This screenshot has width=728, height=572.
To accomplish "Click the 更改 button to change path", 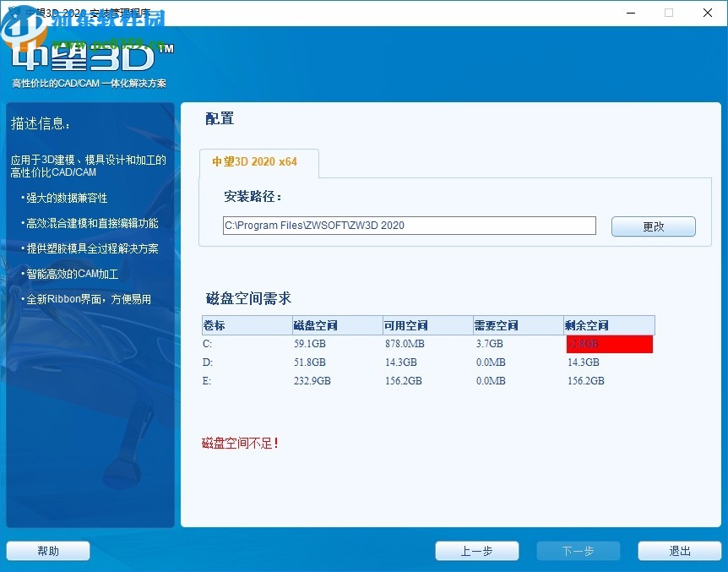I will pyautogui.click(x=653, y=226).
